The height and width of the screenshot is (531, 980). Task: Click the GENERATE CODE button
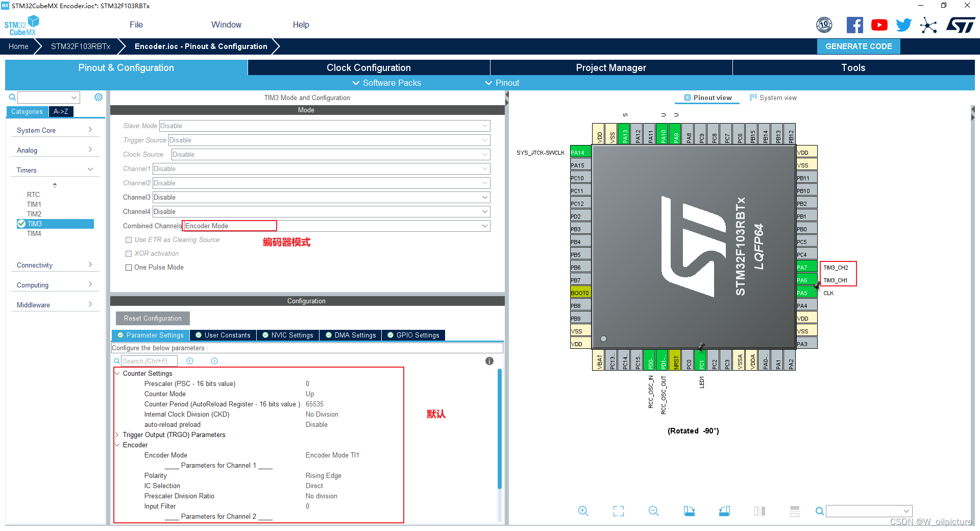pos(859,46)
